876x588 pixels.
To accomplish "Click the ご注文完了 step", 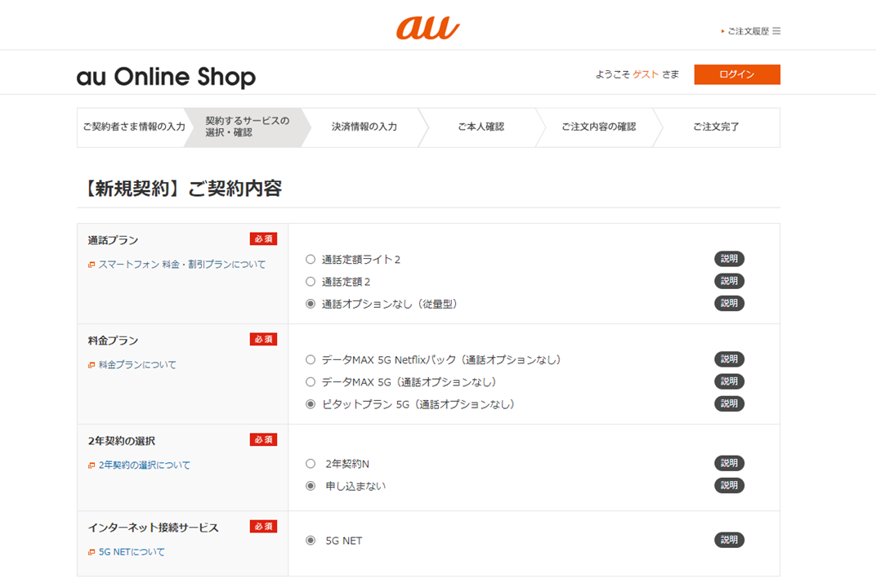I will pos(716,127).
